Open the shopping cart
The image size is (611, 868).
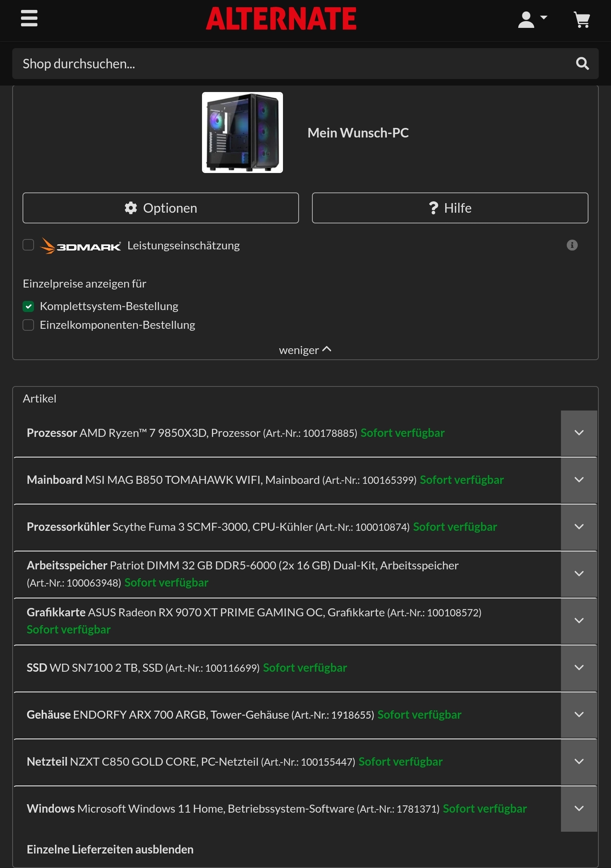tap(582, 19)
